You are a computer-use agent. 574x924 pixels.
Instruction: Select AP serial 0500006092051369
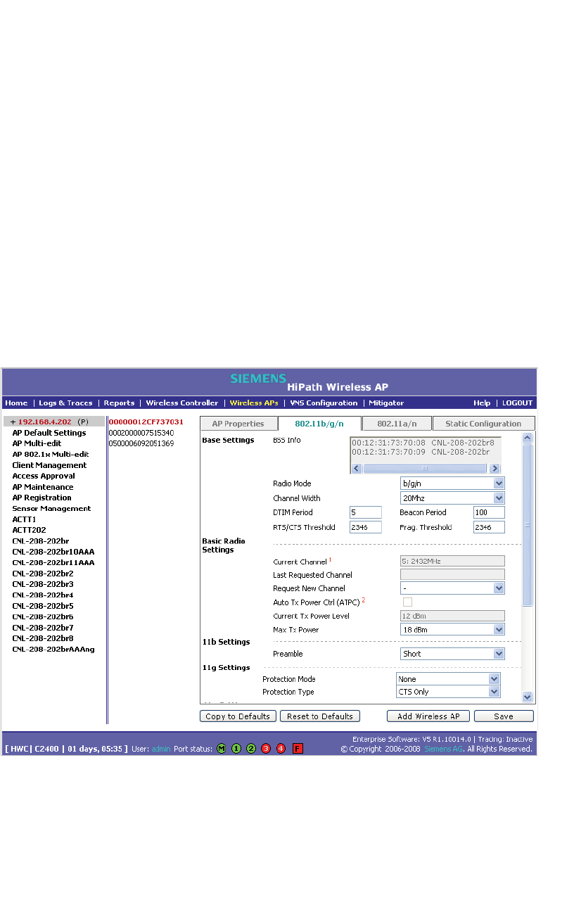(141, 443)
